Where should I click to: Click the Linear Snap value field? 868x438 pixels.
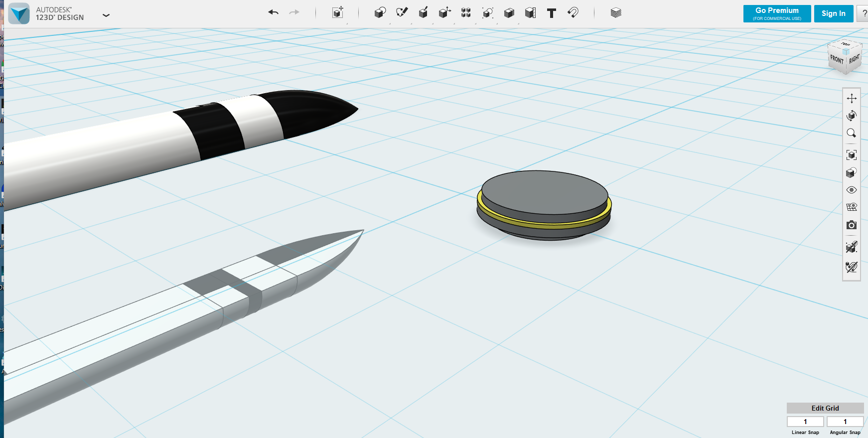pos(805,422)
